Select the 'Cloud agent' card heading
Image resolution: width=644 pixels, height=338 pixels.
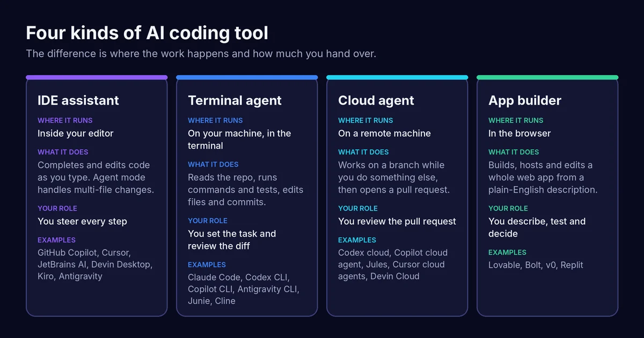376,100
